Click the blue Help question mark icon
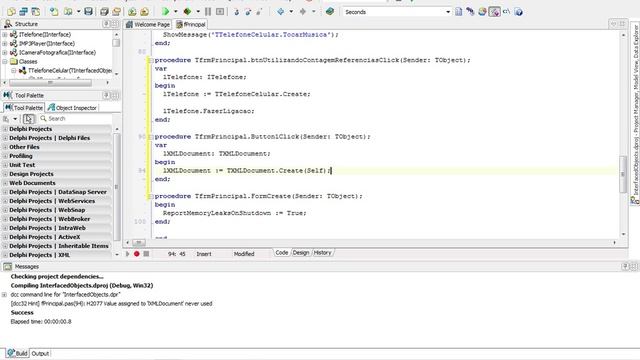The height and width of the screenshot is (360, 640). pyautogui.click(x=518, y=12)
